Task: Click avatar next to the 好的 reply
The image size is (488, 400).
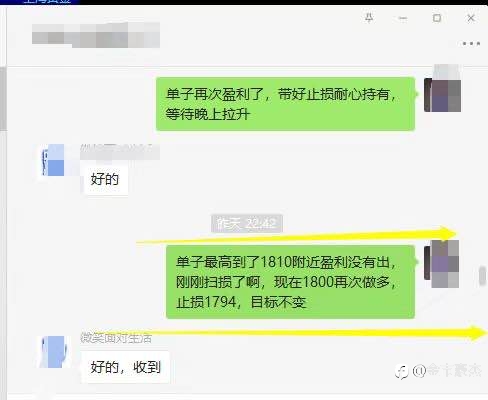Action: (x=52, y=160)
